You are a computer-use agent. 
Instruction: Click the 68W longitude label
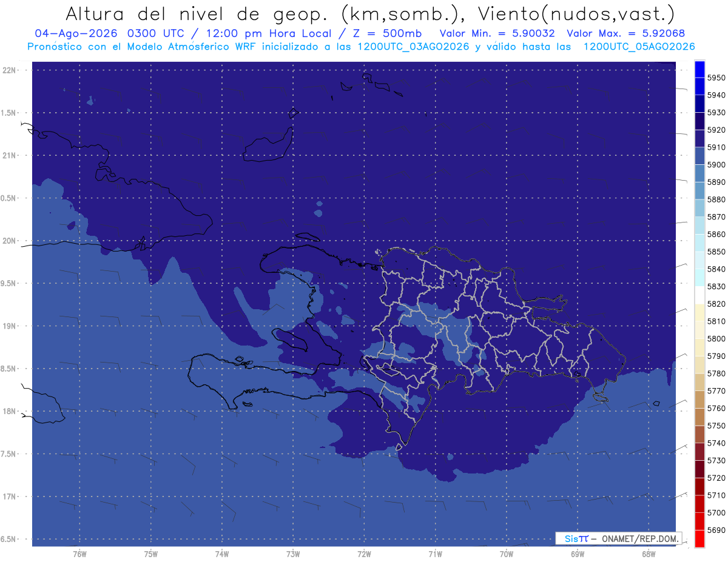(x=648, y=554)
